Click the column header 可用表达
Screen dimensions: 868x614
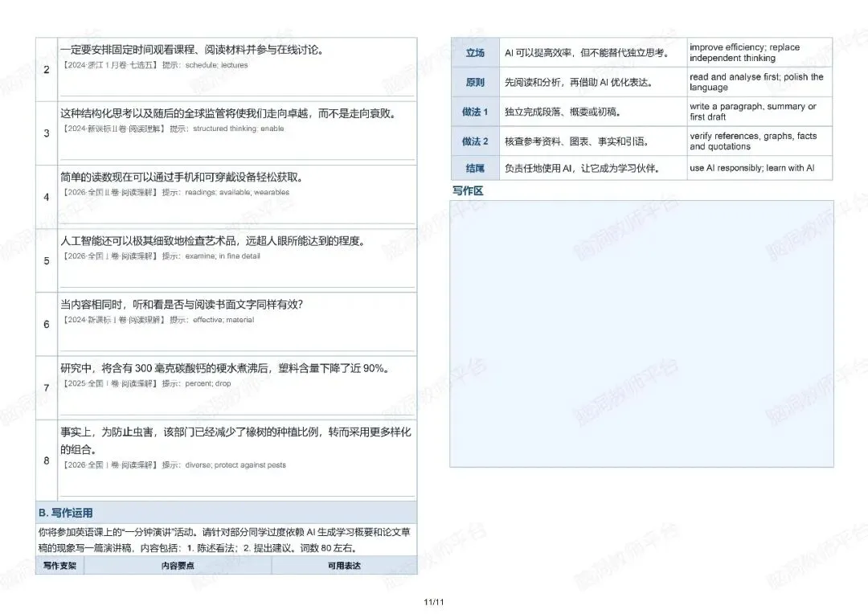[x=344, y=566]
